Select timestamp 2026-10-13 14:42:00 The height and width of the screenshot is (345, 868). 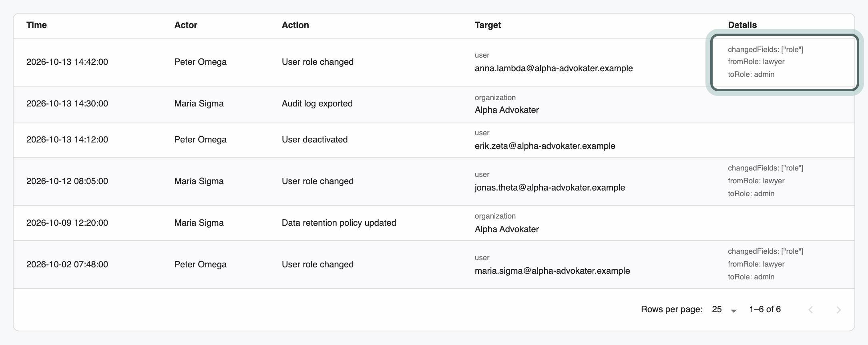click(67, 62)
